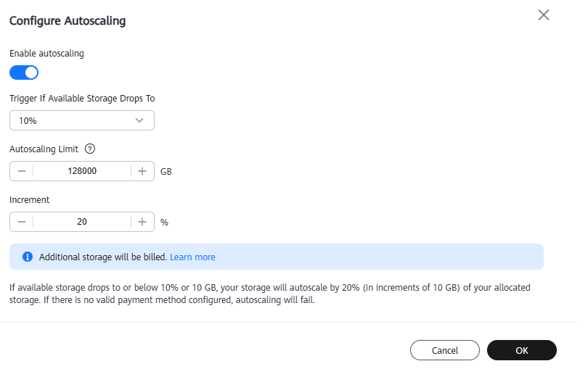Increase Increment percentage with the plus icon
588x369 pixels.
(x=142, y=222)
